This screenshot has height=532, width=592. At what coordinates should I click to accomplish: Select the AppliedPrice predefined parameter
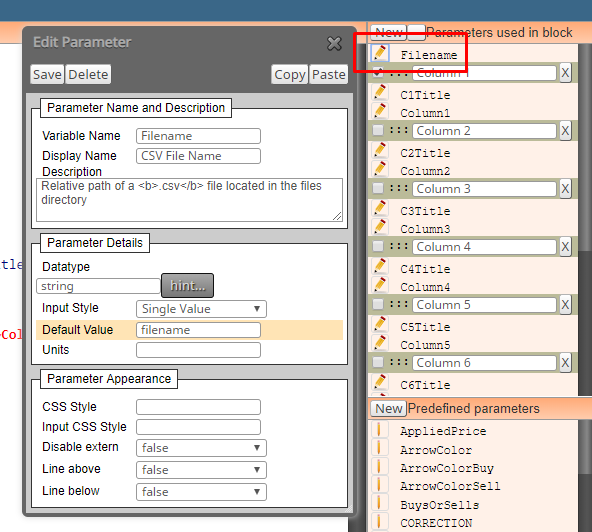(x=443, y=431)
